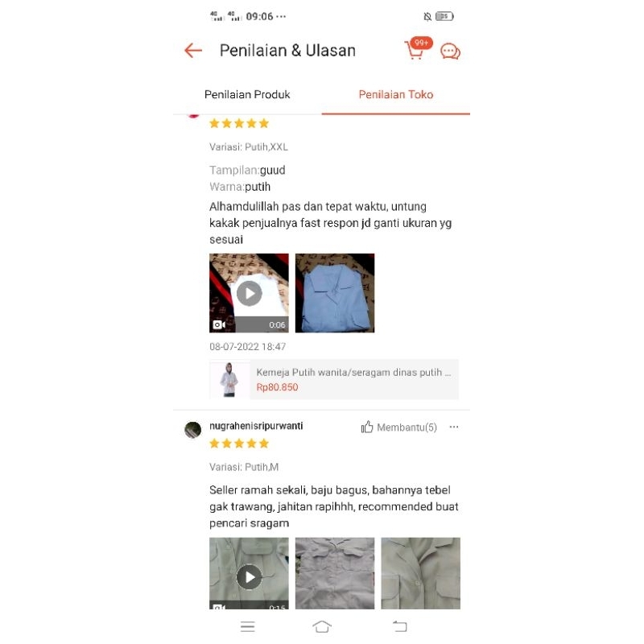View the middle grey uniform review photo
Screen dimensions: 644x644
click(335, 573)
